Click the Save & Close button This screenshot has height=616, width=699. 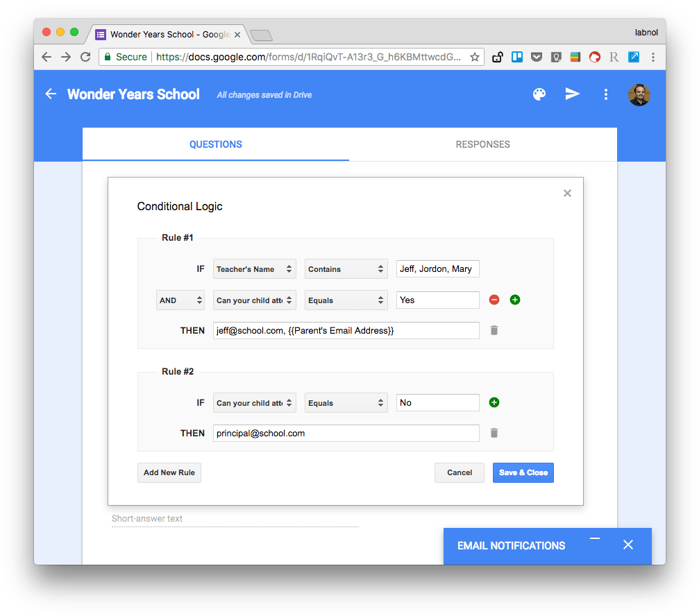tap(523, 472)
